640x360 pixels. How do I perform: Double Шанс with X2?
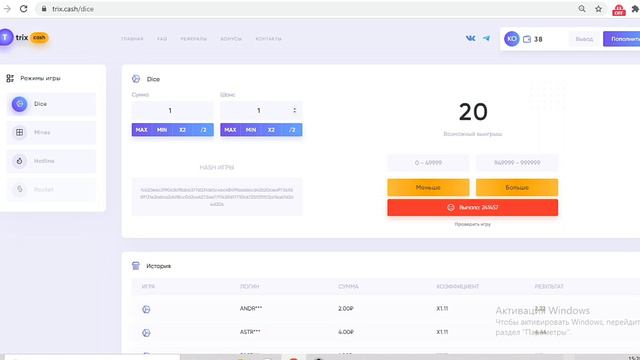(271, 130)
